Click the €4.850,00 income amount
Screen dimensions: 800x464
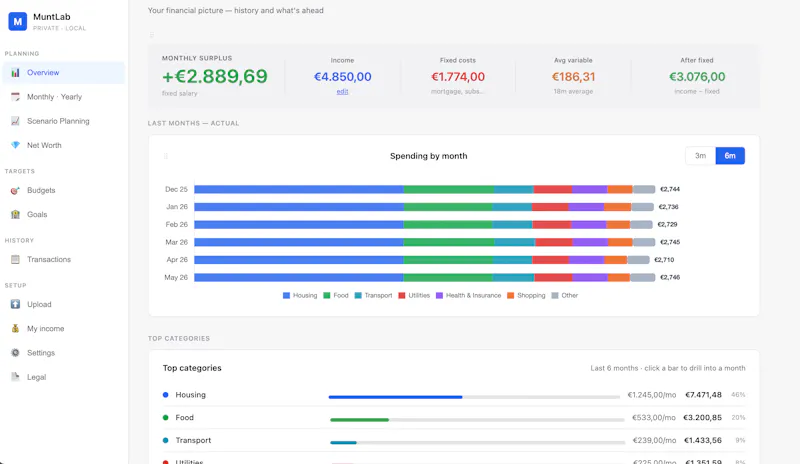(342, 77)
